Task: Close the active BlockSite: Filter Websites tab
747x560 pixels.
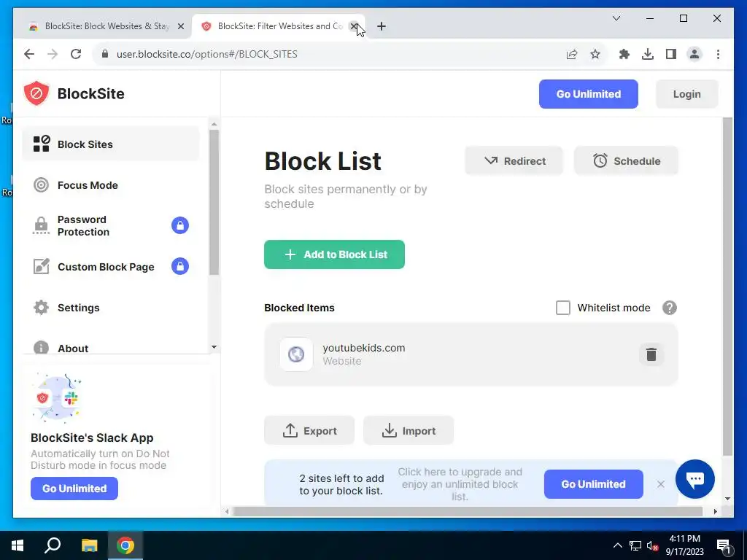Action: pyautogui.click(x=354, y=26)
